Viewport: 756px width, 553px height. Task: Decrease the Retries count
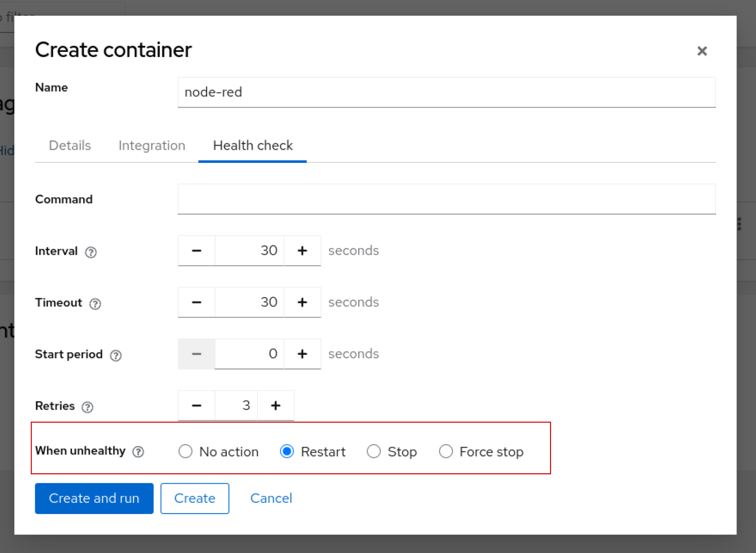(196, 406)
